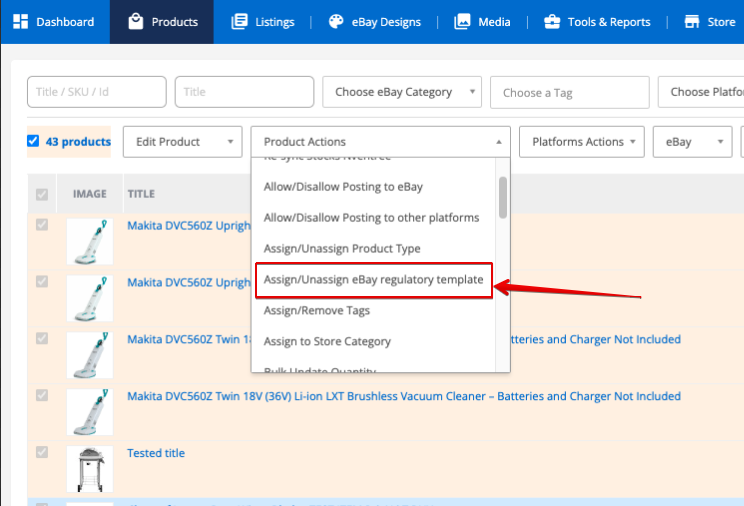Viewport: 744px width, 506px height.
Task: Choose Assign/Unassign Product Type
Action: pos(373,249)
